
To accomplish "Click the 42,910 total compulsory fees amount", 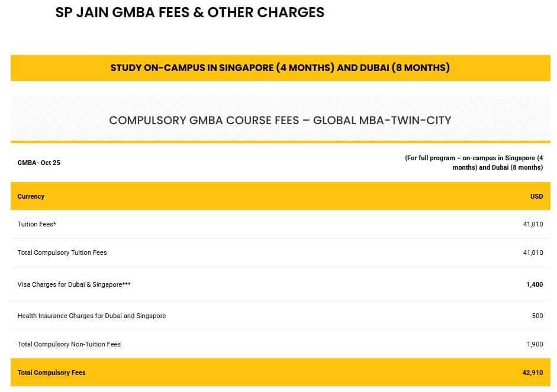I will tap(533, 372).
